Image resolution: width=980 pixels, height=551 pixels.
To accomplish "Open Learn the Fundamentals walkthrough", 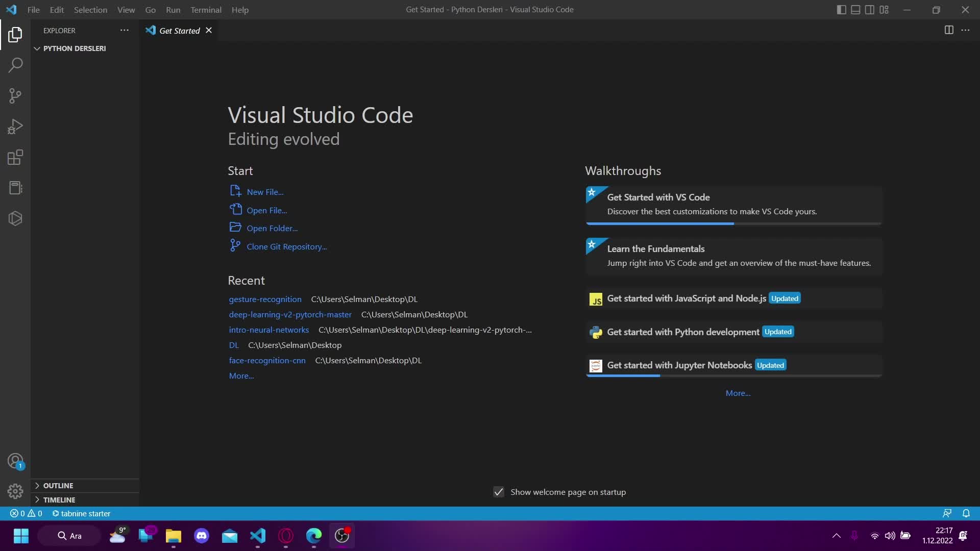I will 734,257.
